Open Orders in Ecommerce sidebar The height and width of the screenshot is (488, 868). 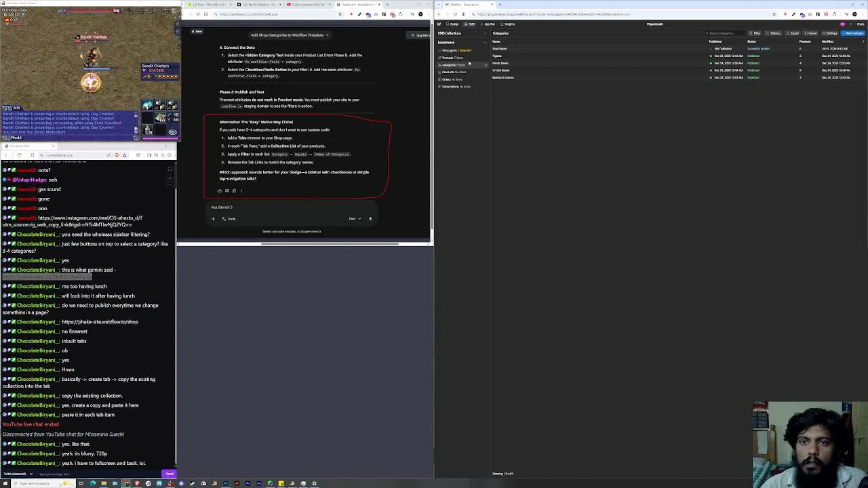pyautogui.click(x=452, y=79)
